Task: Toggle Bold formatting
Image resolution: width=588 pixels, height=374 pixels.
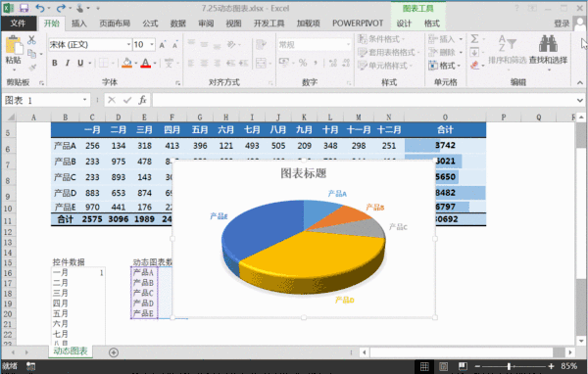Action: click(x=55, y=63)
